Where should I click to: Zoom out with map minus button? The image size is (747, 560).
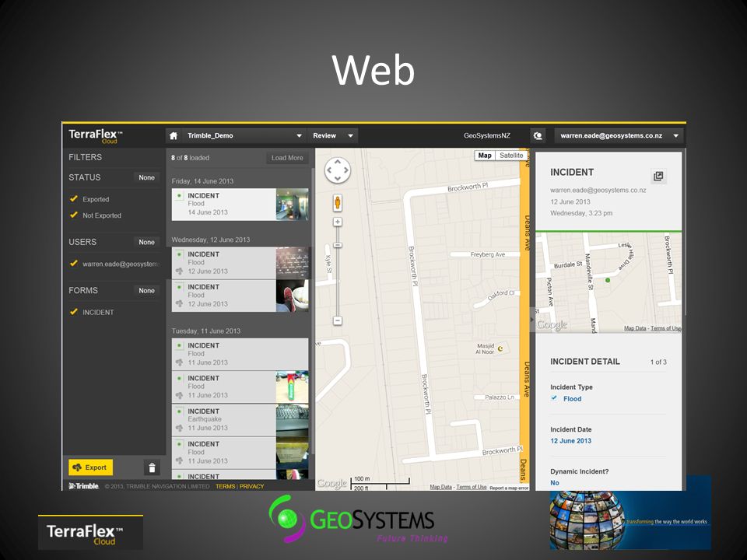(x=337, y=320)
